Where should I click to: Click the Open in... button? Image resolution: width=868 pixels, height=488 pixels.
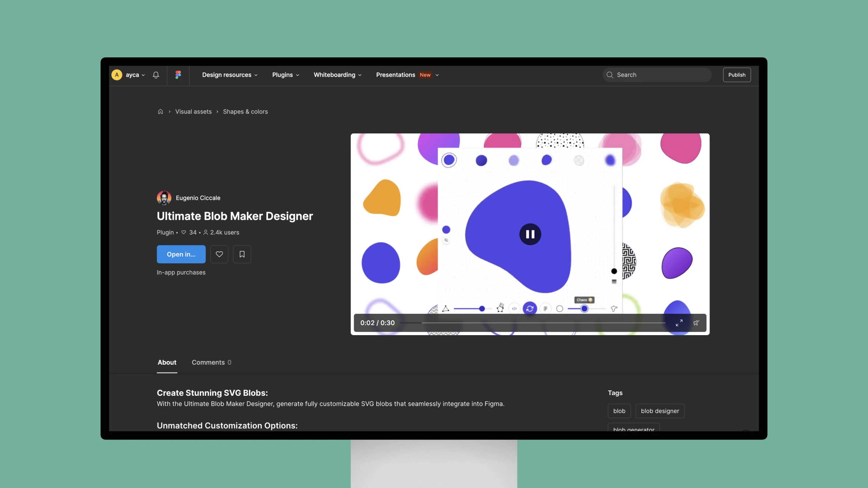[x=181, y=254]
